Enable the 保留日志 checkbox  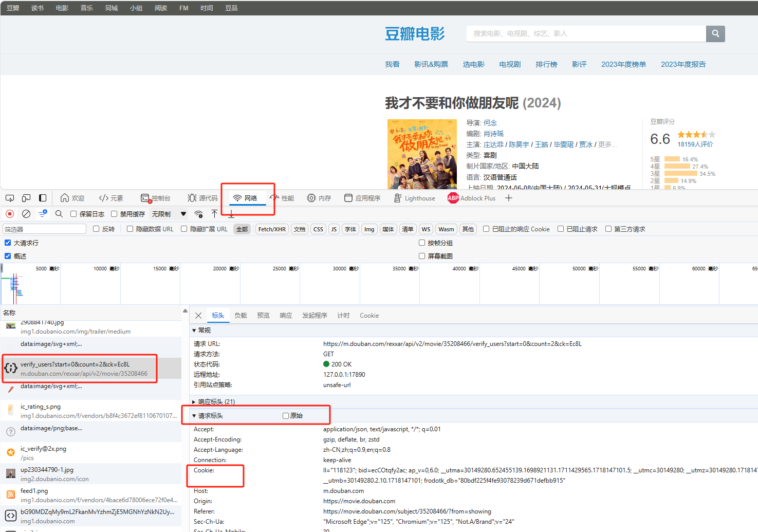tap(73, 214)
